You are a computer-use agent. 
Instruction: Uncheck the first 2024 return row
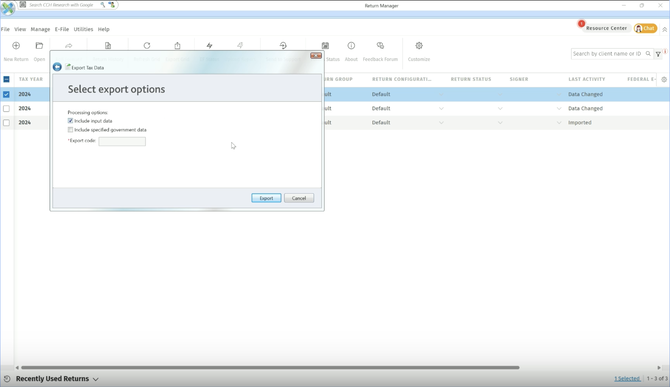(6, 94)
